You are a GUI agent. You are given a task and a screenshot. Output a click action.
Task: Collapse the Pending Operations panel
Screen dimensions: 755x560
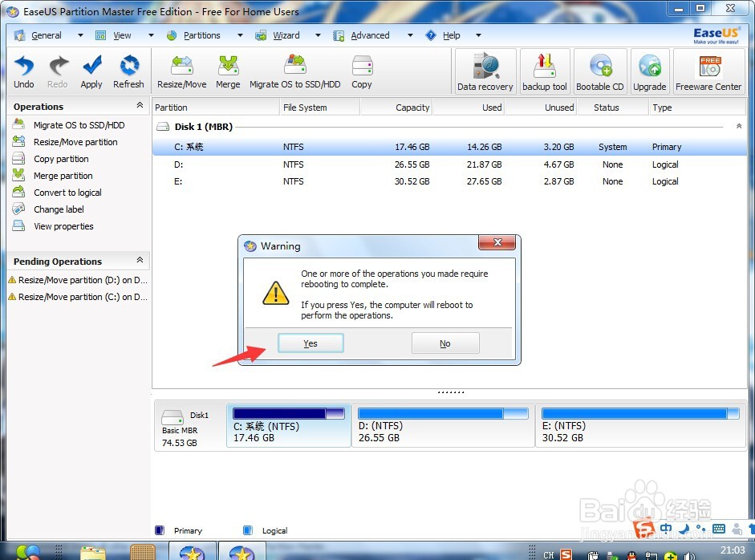tap(140, 260)
